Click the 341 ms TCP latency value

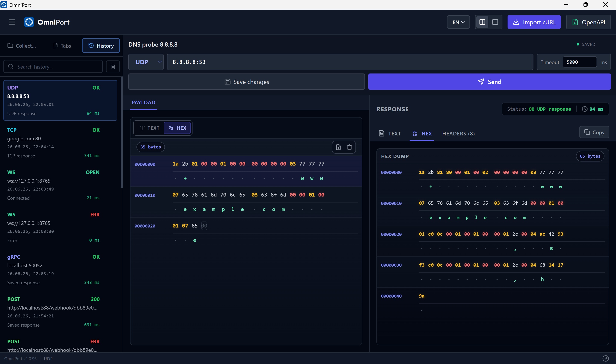tap(92, 156)
